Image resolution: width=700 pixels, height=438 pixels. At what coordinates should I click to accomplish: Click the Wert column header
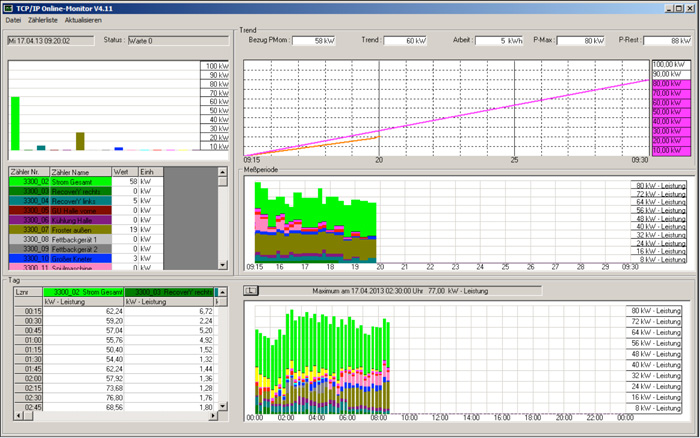[x=123, y=171]
